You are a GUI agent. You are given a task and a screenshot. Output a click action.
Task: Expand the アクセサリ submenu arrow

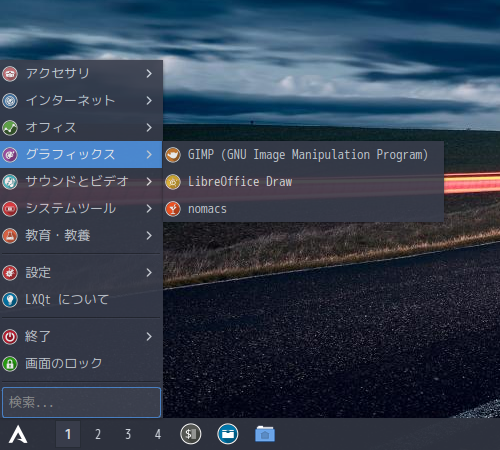coord(149,74)
